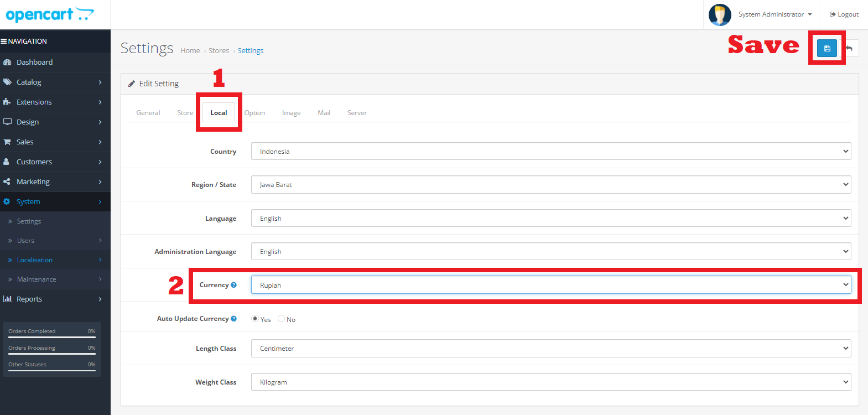The image size is (868, 415).
Task: Click the System Administrator avatar image
Action: 720,15
